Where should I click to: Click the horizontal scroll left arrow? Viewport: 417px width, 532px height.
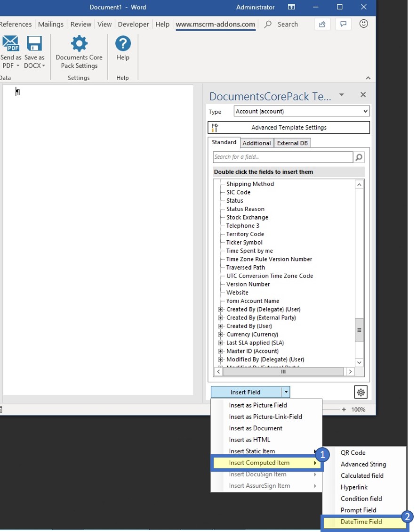pos(218,372)
